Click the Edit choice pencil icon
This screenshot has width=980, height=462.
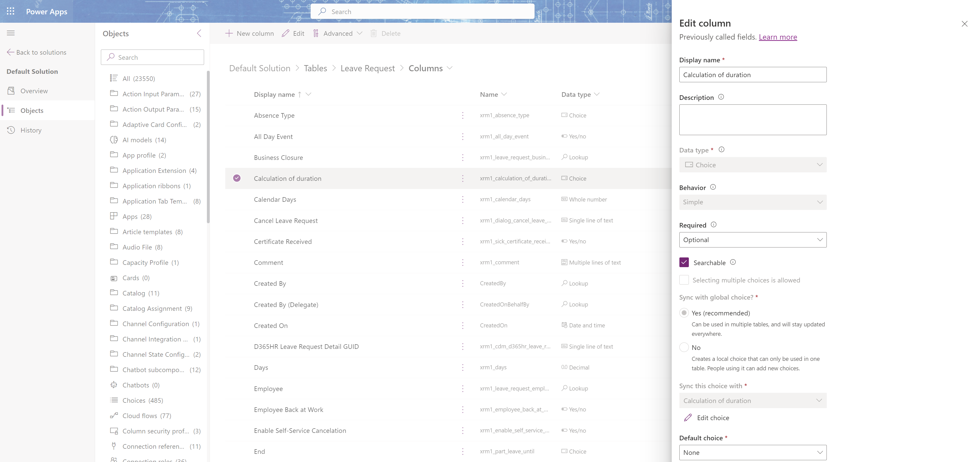click(688, 418)
